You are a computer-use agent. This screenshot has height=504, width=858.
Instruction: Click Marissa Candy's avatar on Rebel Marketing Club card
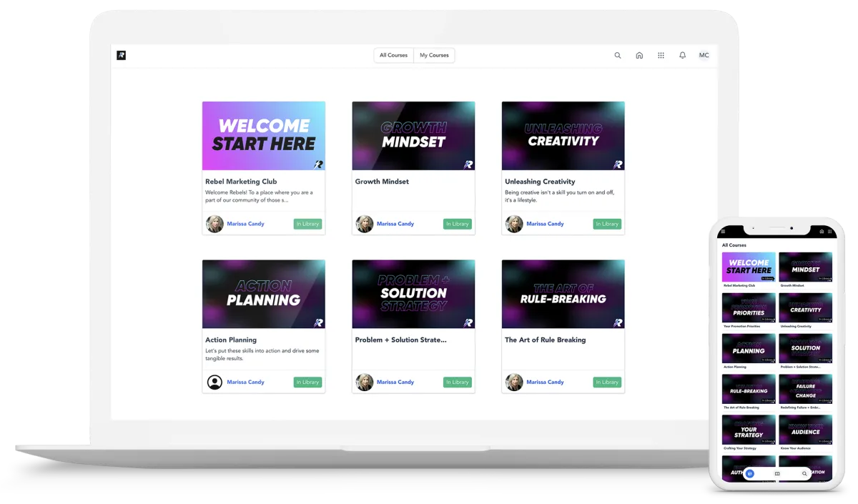tap(214, 224)
